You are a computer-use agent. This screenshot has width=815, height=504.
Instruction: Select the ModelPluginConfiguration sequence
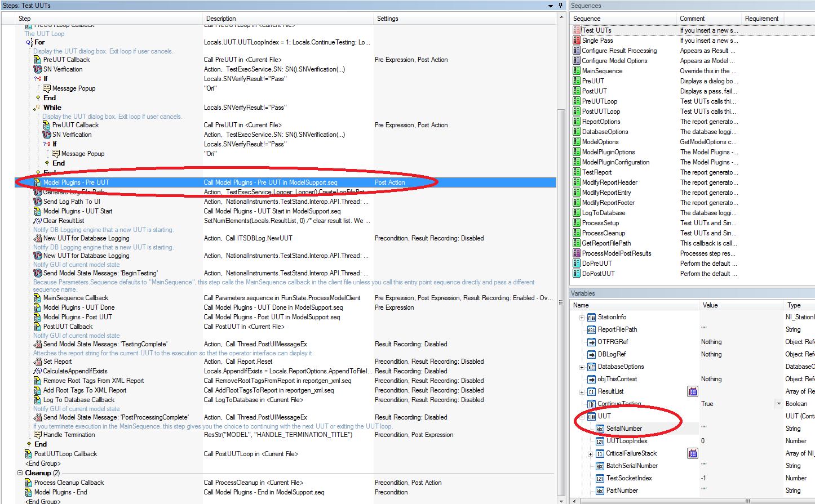click(x=615, y=162)
